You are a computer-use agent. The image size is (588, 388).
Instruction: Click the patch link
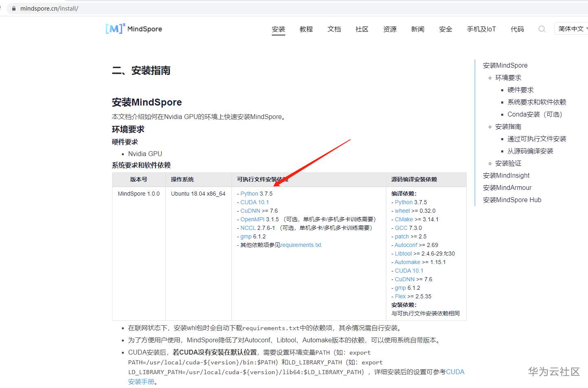tap(402, 236)
